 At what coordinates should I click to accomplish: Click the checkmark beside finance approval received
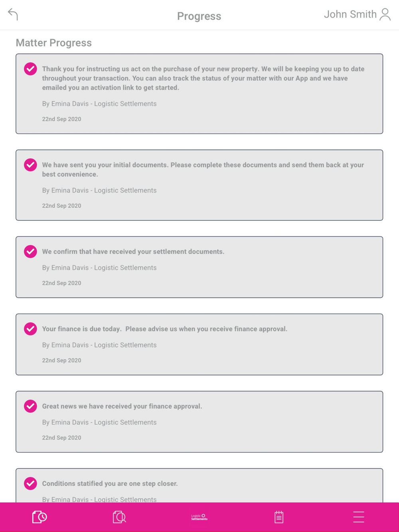[30, 406]
